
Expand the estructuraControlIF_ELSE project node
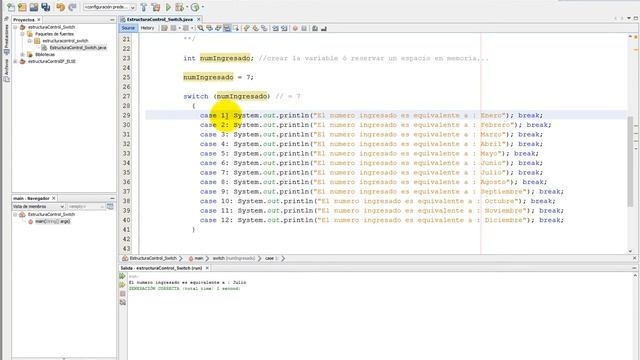point(16,61)
